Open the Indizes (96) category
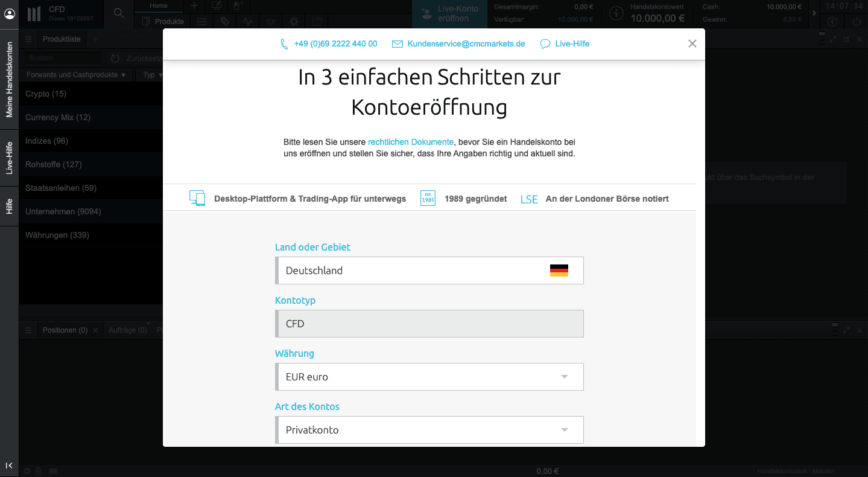This screenshot has height=477, width=868. 91,141
